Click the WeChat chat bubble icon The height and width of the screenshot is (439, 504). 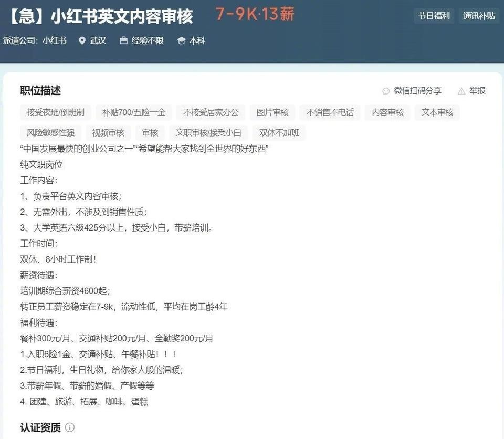pyautogui.click(x=386, y=91)
